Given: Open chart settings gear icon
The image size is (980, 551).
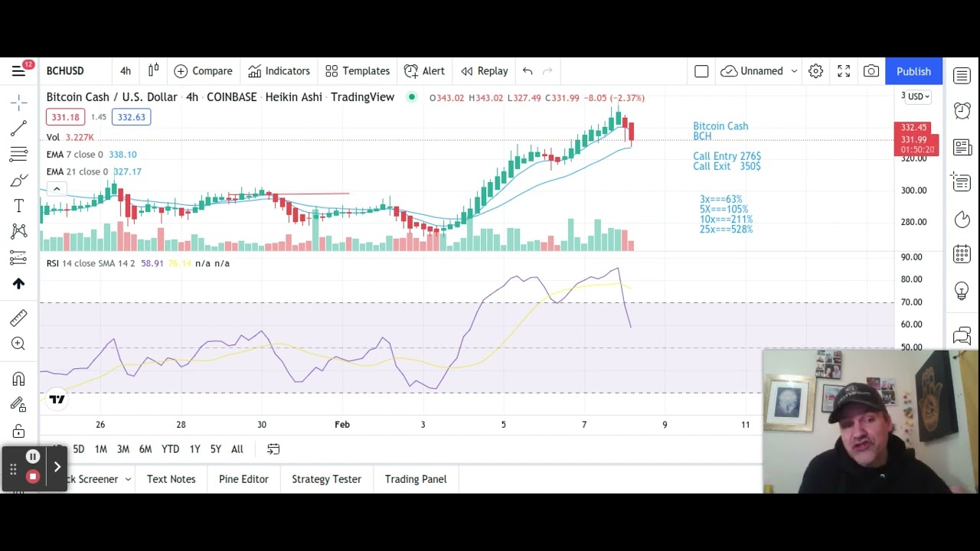Looking at the screenshot, I should (x=815, y=71).
